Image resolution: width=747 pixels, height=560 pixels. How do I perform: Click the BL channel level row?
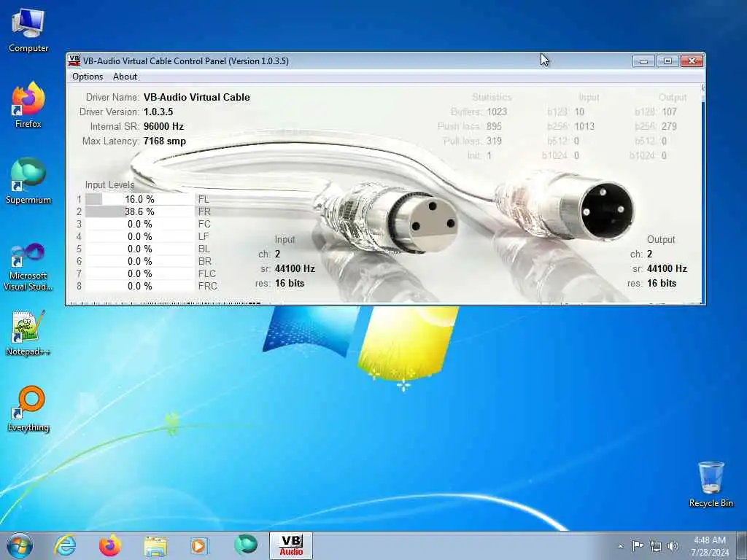tap(139, 249)
